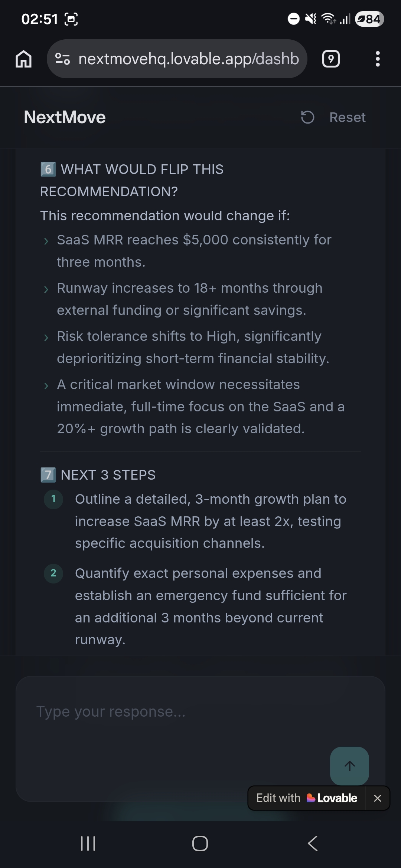Expand the SaaS MRR chevron bullet
401x868 pixels.
click(x=46, y=241)
